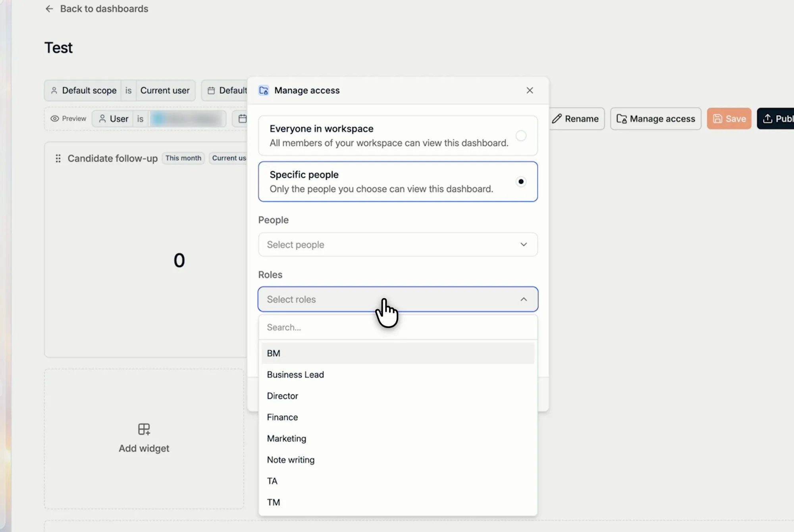Click the Add widget grid-plus icon

(144, 429)
